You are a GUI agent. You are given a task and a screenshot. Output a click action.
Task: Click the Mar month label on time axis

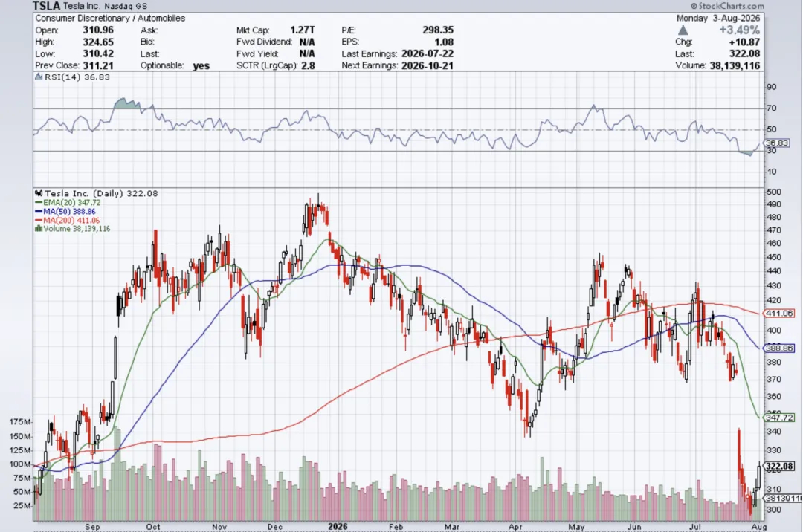coord(452,526)
